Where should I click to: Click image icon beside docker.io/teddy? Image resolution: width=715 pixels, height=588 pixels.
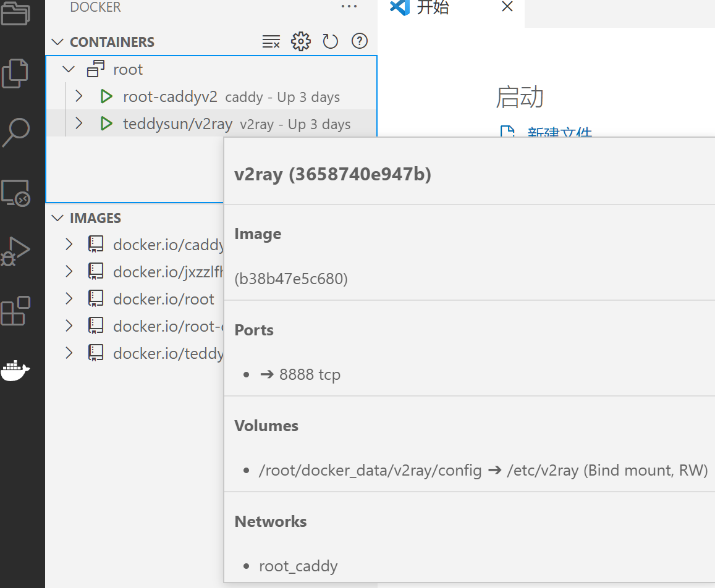[x=95, y=353]
